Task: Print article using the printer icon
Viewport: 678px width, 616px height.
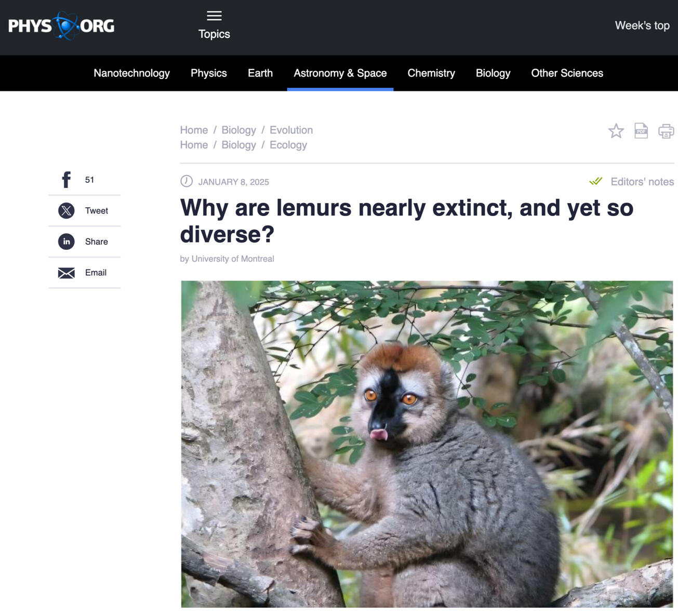Action: click(x=666, y=131)
